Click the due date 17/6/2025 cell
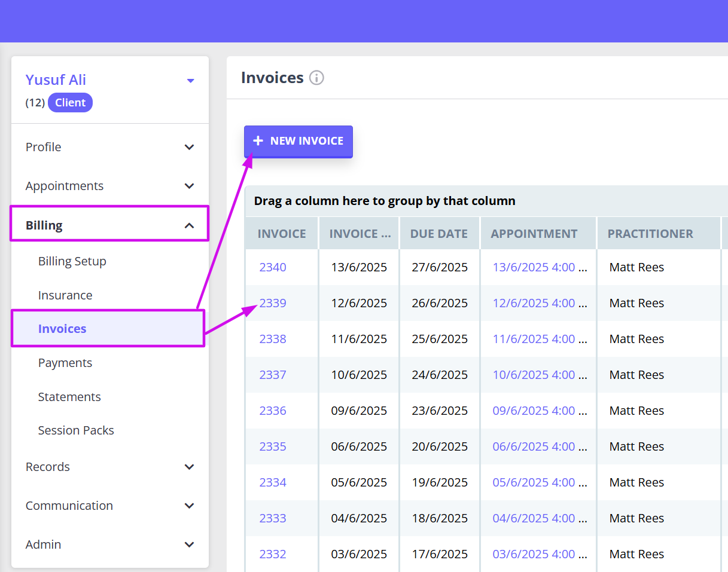 tap(440, 554)
